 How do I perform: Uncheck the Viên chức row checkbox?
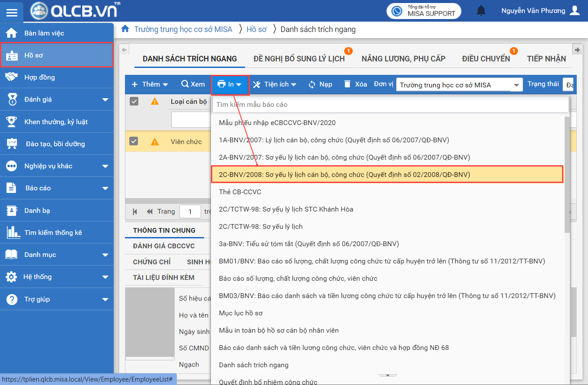click(134, 141)
